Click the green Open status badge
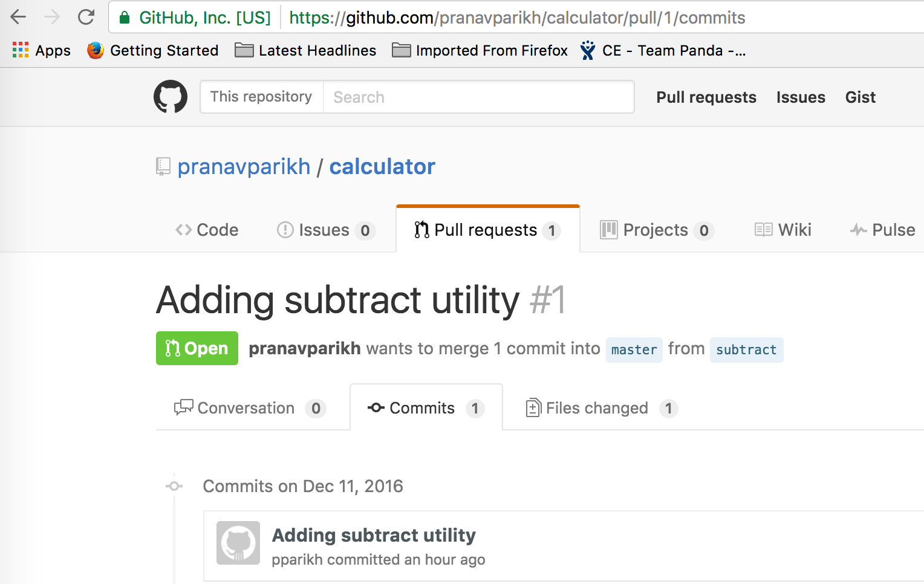This screenshot has width=924, height=584. (197, 348)
